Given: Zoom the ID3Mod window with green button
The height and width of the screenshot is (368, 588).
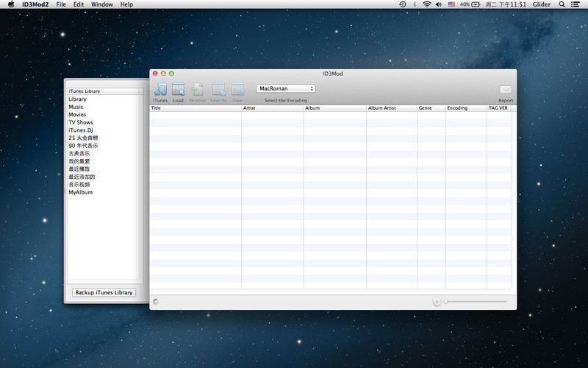Looking at the screenshot, I should (x=171, y=74).
